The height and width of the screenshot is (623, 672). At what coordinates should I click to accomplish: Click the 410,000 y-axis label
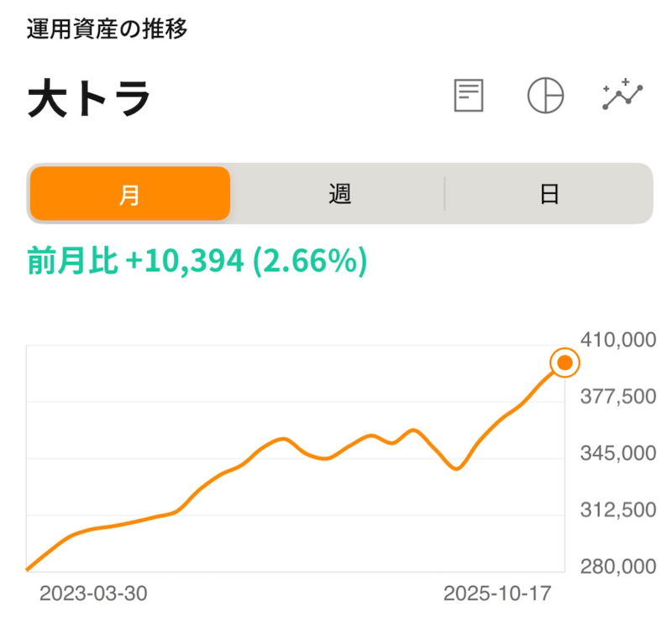click(x=617, y=341)
